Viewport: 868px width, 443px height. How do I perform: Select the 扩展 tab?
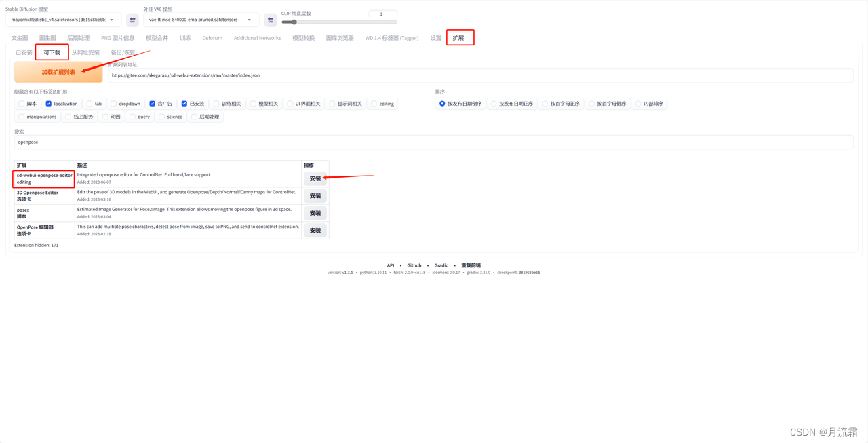(458, 38)
